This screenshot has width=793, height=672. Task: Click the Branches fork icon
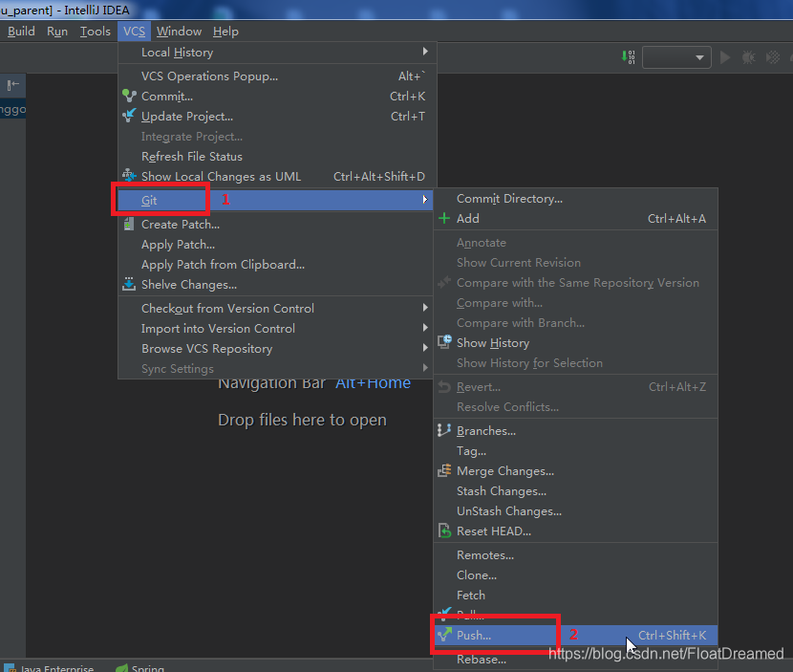coord(444,430)
